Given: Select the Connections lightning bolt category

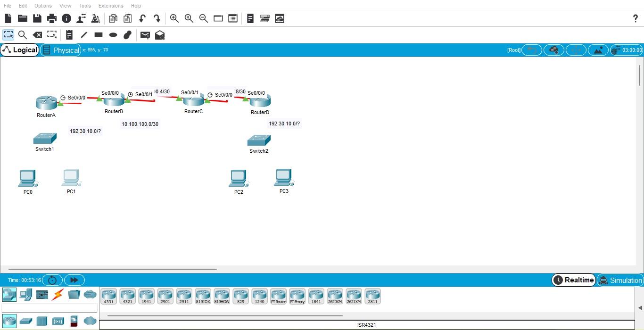Looking at the screenshot, I should pos(58,295).
